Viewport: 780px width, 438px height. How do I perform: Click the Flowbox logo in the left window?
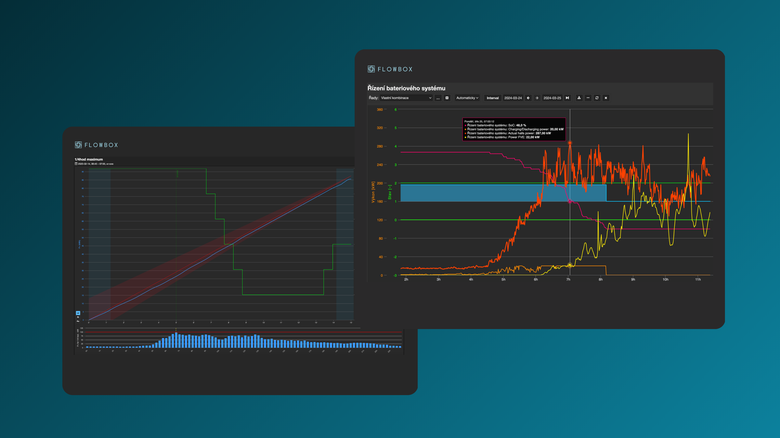[97, 145]
